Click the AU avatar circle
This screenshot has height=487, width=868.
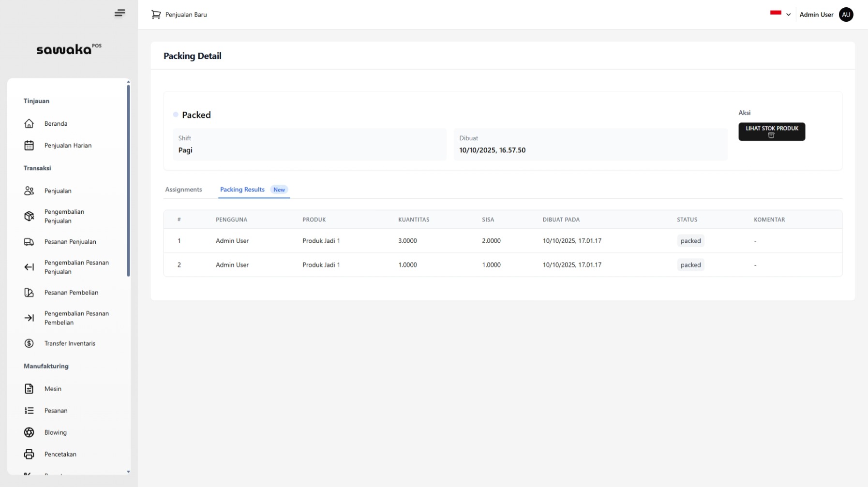(x=846, y=15)
